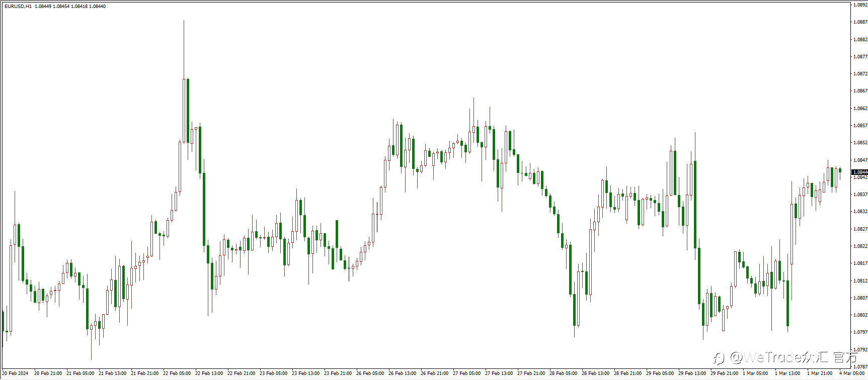Click the 1.0822 price axis label
This screenshot has width=868, height=380.
[860, 246]
